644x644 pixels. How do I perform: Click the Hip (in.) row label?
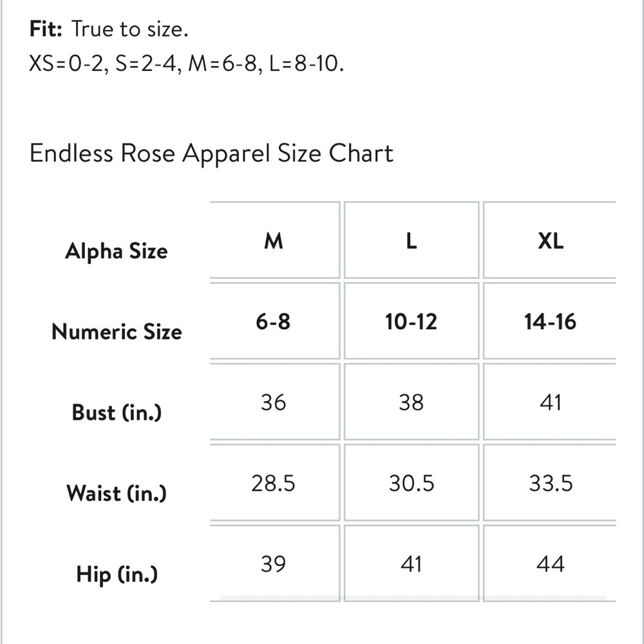tap(117, 574)
